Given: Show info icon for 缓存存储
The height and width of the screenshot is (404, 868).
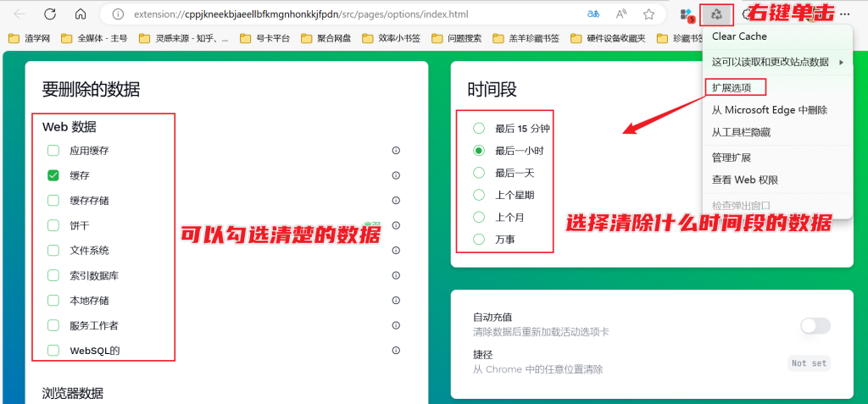Looking at the screenshot, I should coord(396,201).
